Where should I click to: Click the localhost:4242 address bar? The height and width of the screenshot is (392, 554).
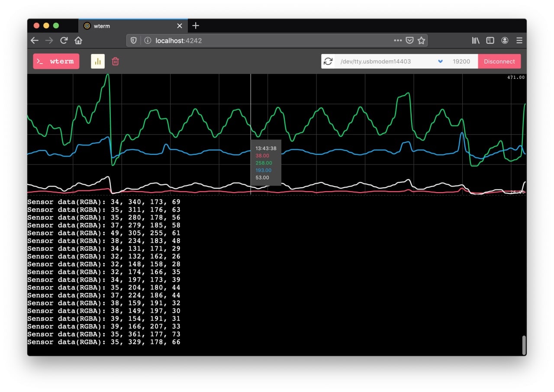277,40
